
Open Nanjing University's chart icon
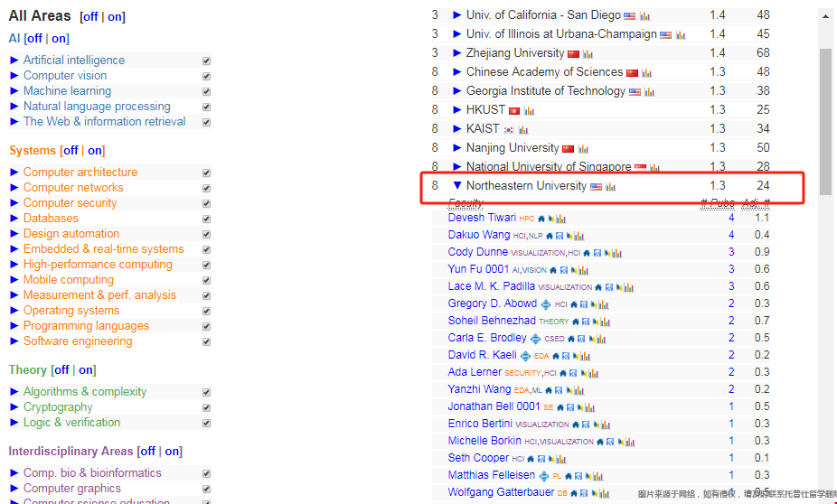[x=583, y=149]
